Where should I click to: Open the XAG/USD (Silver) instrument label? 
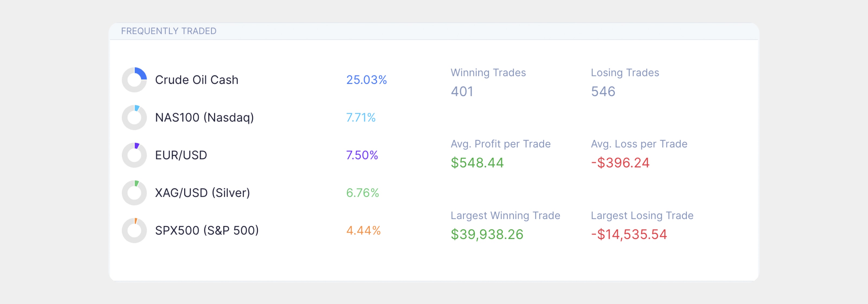click(202, 193)
